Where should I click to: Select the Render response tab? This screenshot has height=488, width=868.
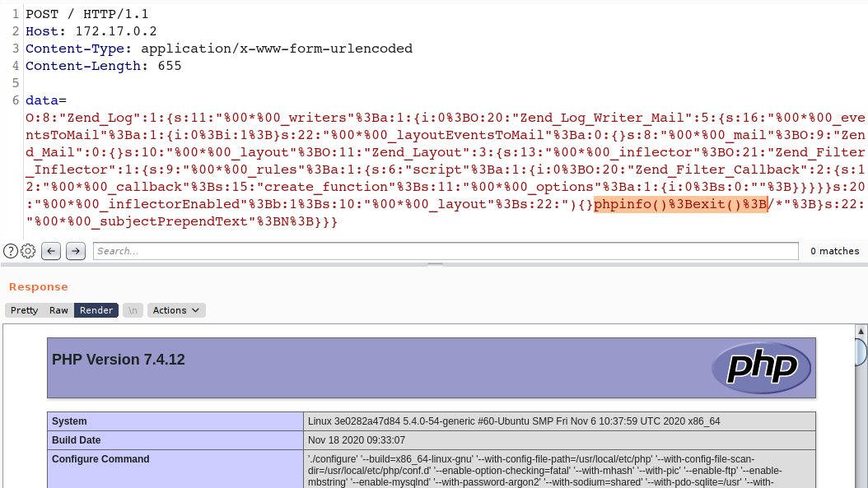(96, 310)
